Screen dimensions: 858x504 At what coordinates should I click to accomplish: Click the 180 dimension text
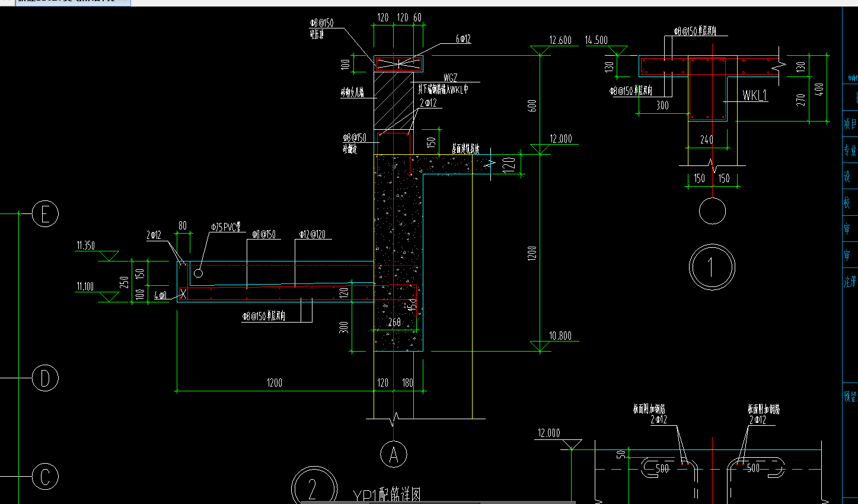(407, 383)
